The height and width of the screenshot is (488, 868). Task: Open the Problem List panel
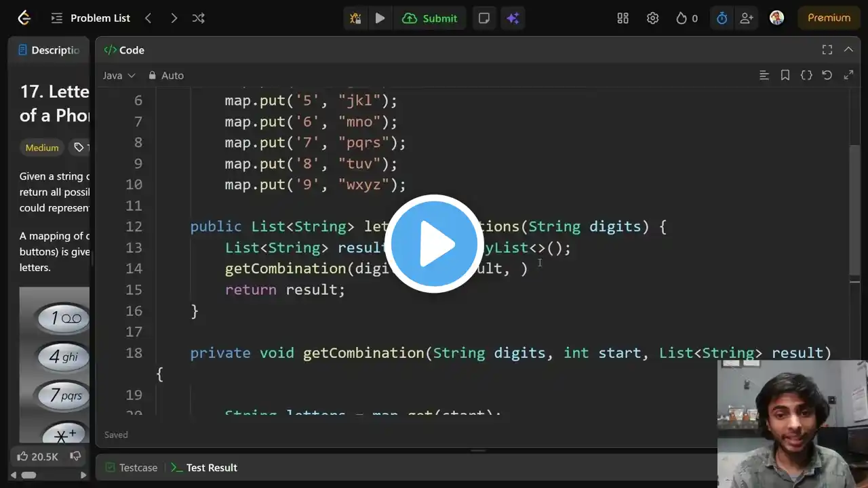tap(91, 18)
